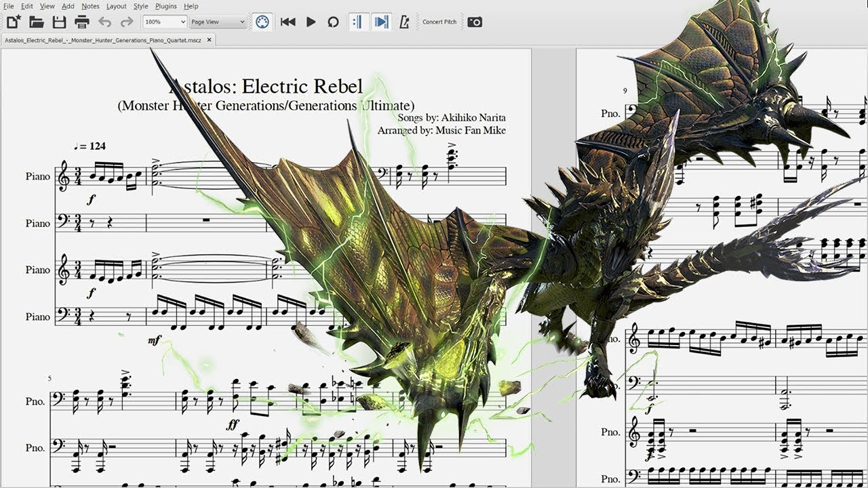Viewport: 868px width, 488px height.
Task: Start playback with the play button
Action: [311, 22]
